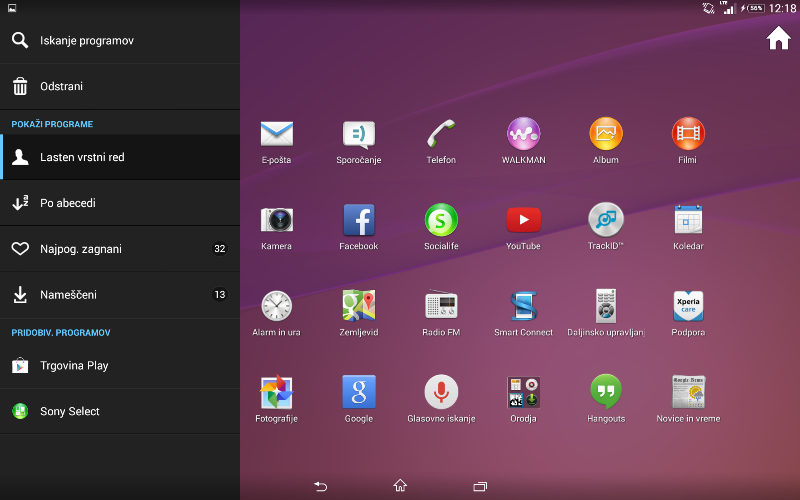Tap the recent apps navigation button
The image size is (800, 500).
[480, 486]
